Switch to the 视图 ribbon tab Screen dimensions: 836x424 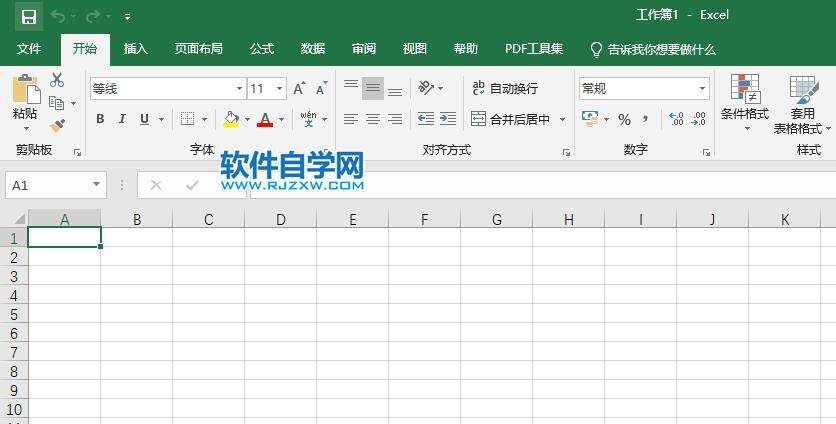[415, 49]
